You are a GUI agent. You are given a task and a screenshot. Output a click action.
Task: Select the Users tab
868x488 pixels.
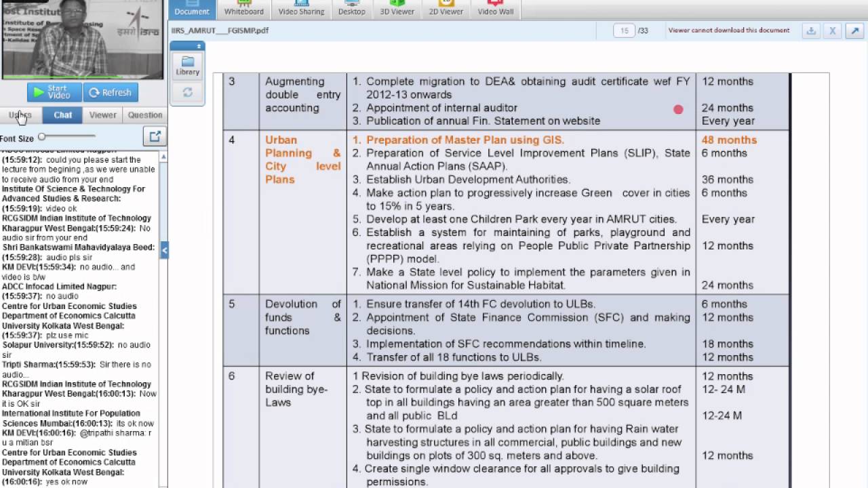(20, 115)
